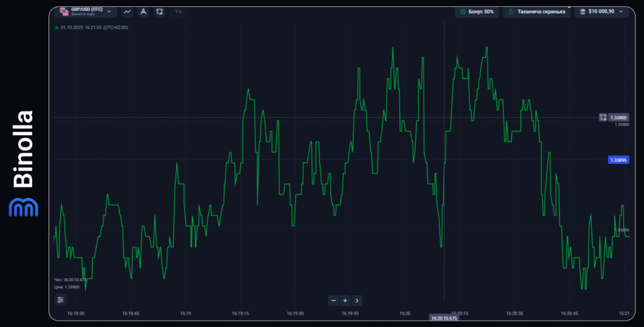Click the Binolla logo
The height and width of the screenshot is (327, 644).
(23, 163)
